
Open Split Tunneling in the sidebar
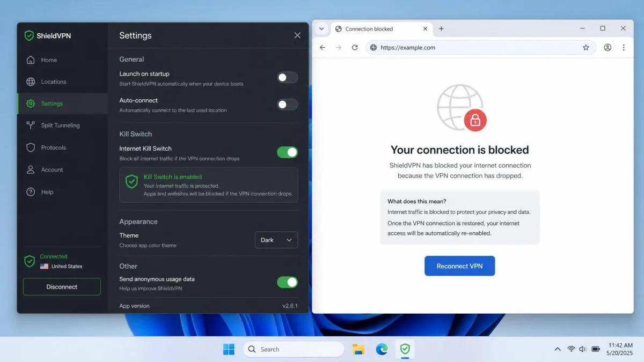(x=62, y=125)
